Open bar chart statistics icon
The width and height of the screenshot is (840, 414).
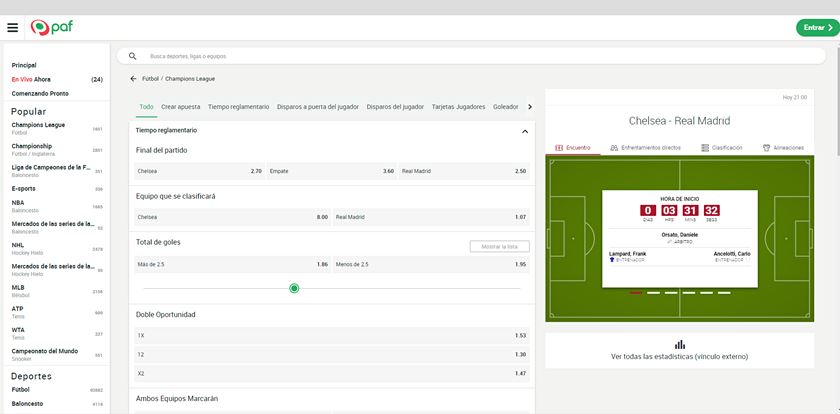(x=680, y=344)
